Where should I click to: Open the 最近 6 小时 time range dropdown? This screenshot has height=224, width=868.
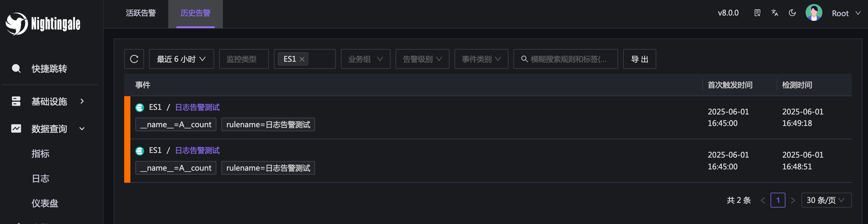click(x=181, y=59)
